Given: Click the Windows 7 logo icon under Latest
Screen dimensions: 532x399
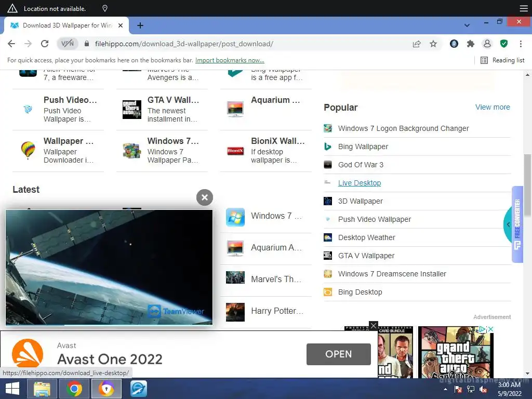Looking at the screenshot, I should point(235,217).
